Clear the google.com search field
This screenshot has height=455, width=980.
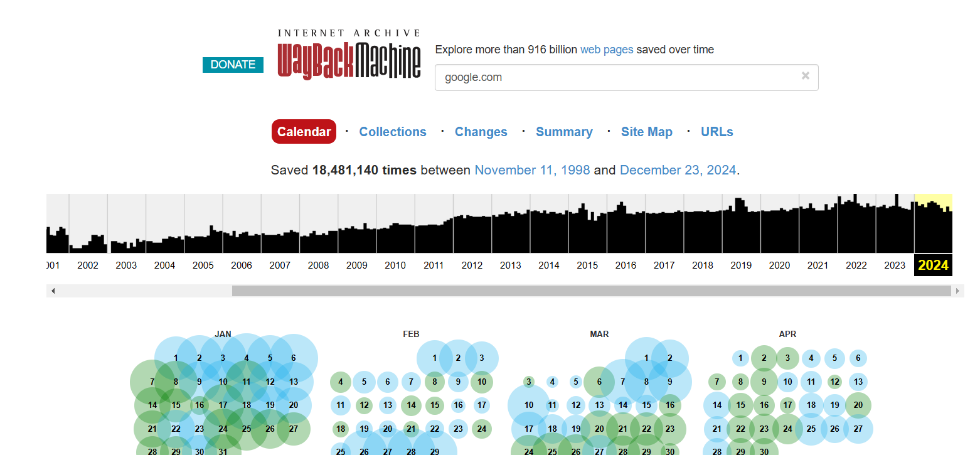pyautogui.click(x=805, y=76)
